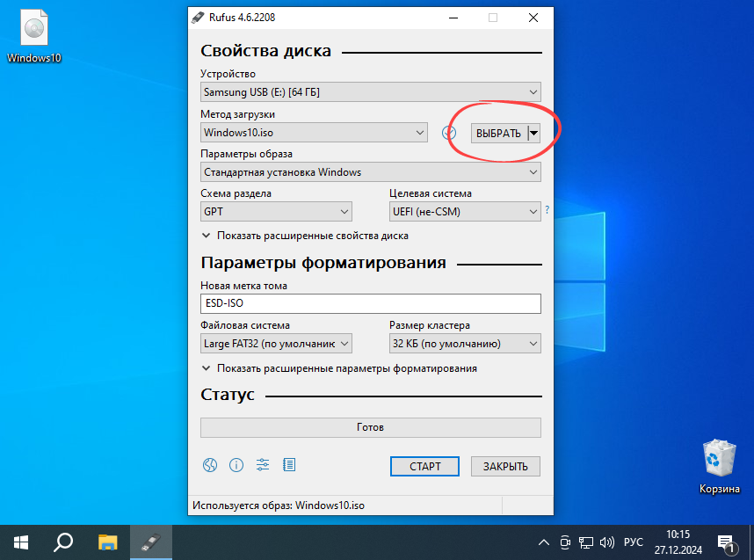The height and width of the screenshot is (560, 754).
Task: Open the Целевая система dropdown
Action: pos(464,211)
